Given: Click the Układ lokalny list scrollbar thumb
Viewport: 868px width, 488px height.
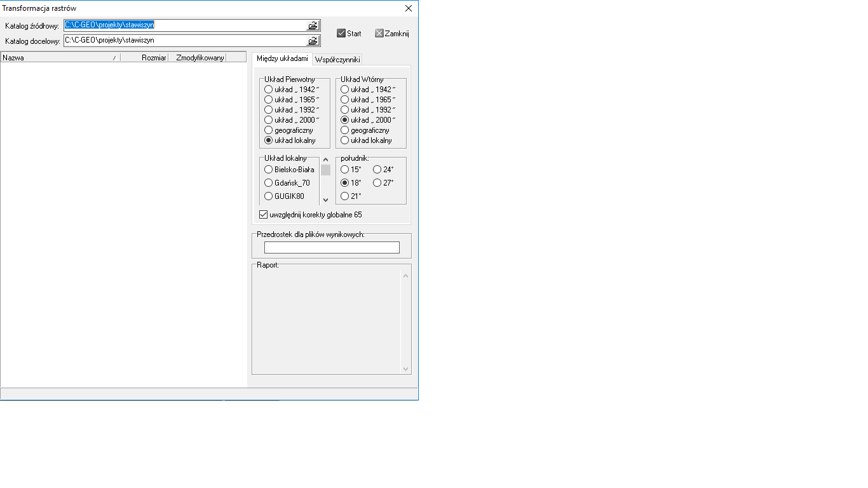Looking at the screenshot, I should 325,170.
